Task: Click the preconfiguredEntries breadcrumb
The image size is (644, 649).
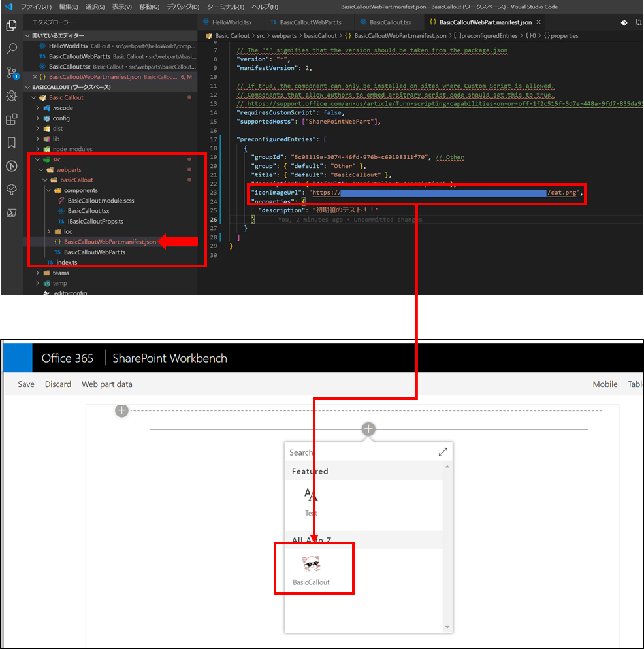Action: coord(489,35)
